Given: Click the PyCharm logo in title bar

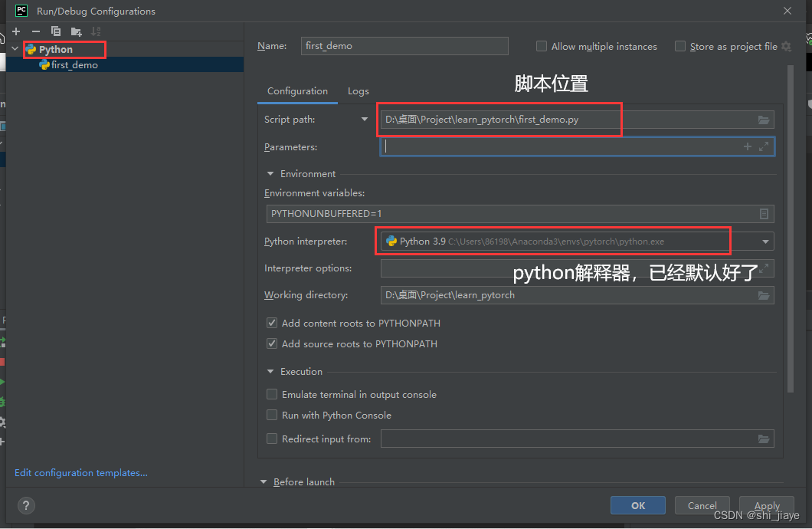Looking at the screenshot, I should [x=21, y=11].
